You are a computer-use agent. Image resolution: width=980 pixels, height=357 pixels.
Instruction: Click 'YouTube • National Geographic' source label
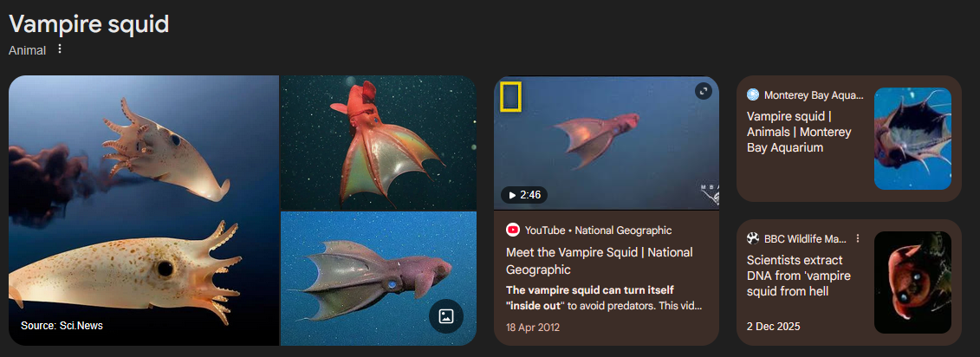click(598, 230)
